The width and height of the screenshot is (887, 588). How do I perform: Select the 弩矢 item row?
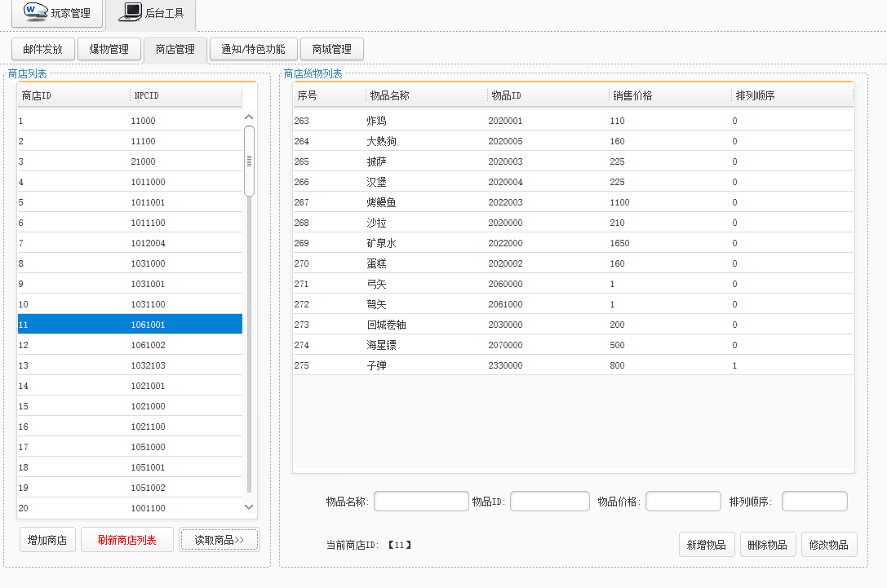pos(573,304)
